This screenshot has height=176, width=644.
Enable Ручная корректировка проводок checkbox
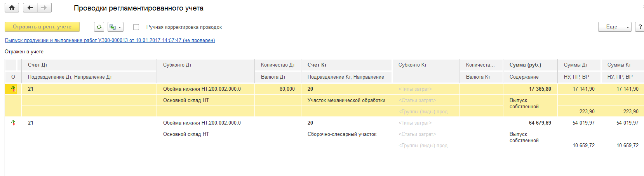click(x=136, y=27)
